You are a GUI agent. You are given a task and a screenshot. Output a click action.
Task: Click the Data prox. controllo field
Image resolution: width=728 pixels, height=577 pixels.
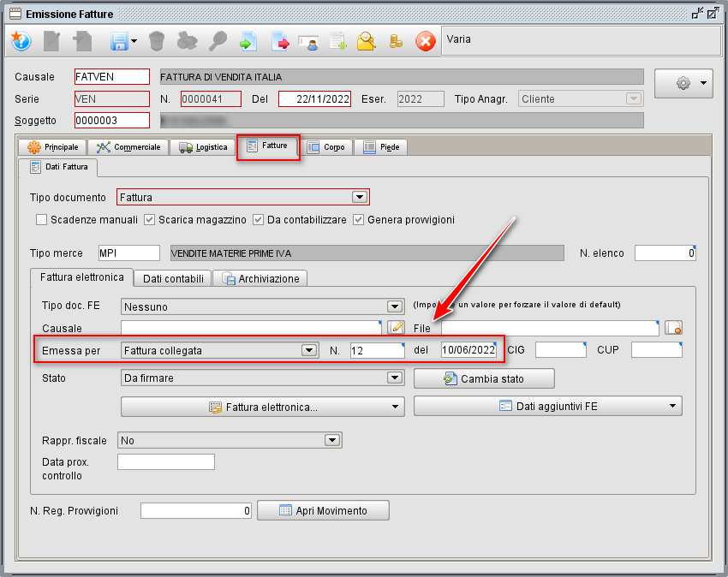pyautogui.click(x=165, y=462)
